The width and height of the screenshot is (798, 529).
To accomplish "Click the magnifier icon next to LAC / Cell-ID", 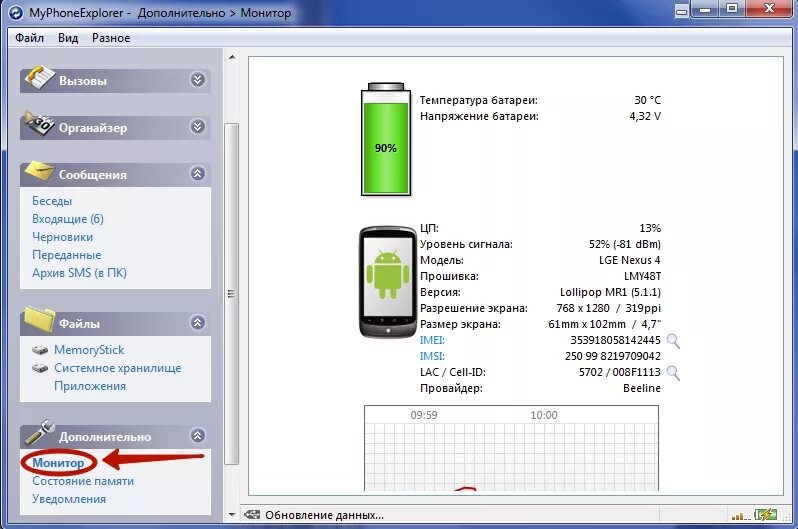I will pos(673,373).
